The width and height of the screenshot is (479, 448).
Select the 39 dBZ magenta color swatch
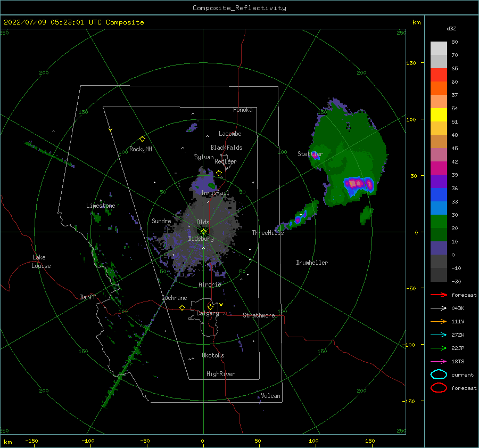pyautogui.click(x=439, y=168)
